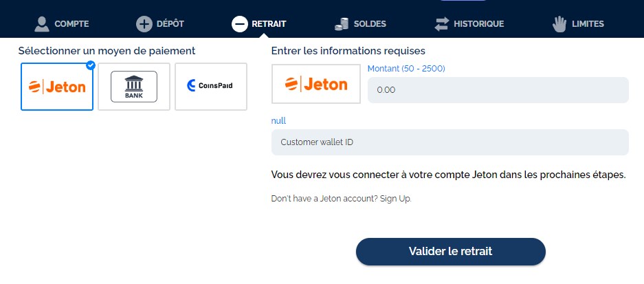This screenshot has width=644, height=284.
Task: Choose CoinsPaid as payment method
Action: click(x=211, y=87)
